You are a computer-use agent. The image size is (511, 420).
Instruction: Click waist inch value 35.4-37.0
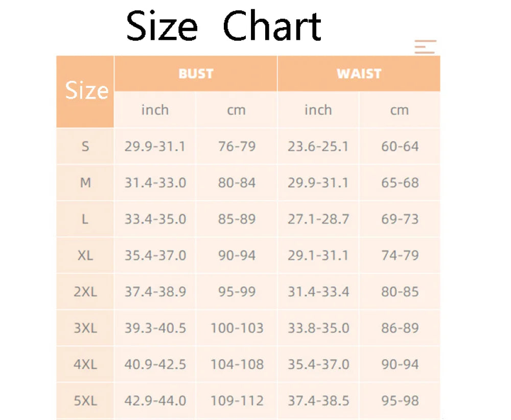tap(318, 364)
